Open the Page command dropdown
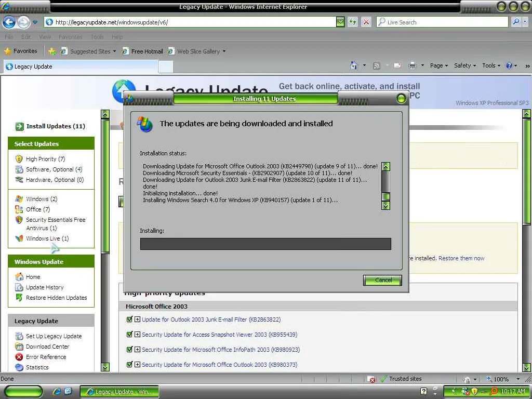 tap(438, 65)
